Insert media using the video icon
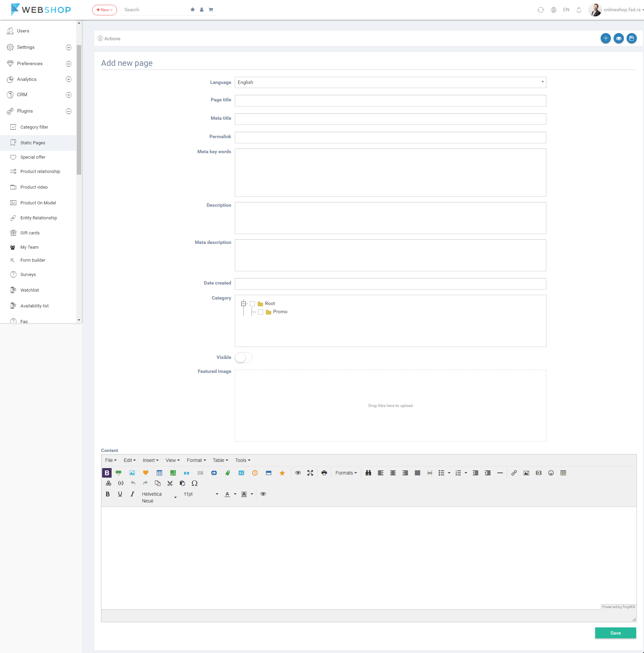644x653 pixels. [x=539, y=473]
